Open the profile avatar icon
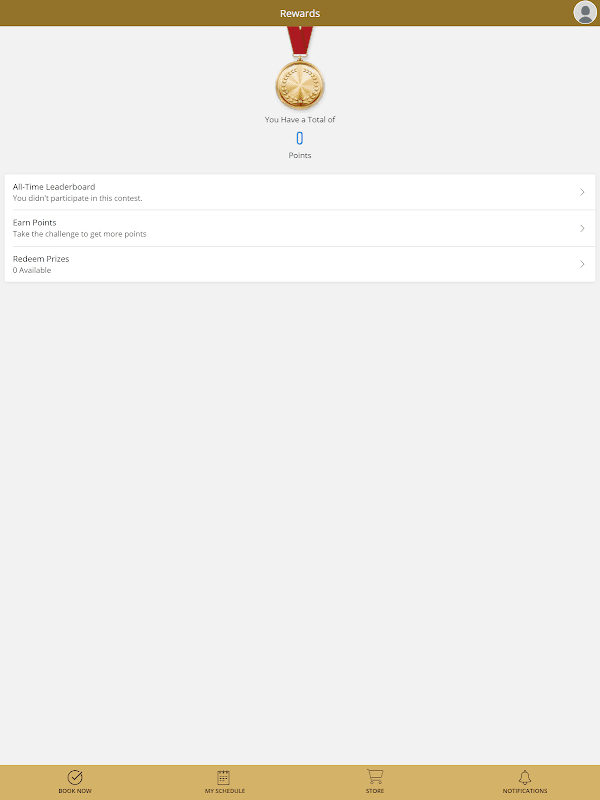 coord(585,12)
